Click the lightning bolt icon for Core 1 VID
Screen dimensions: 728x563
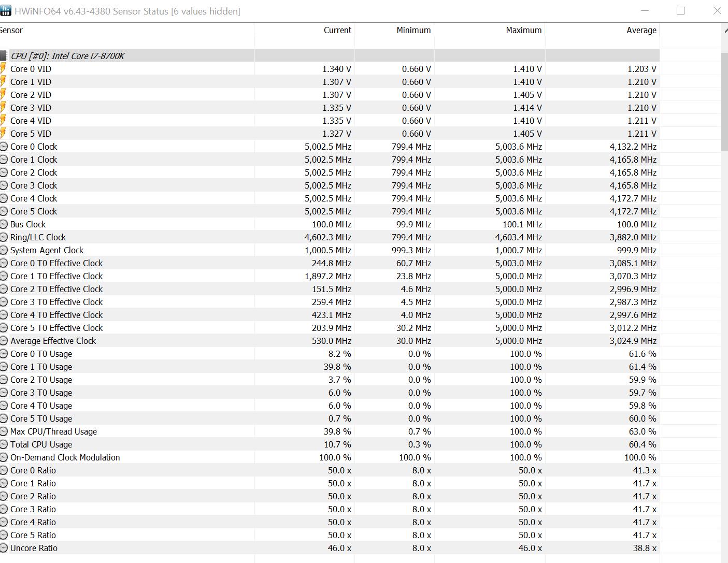click(3, 82)
